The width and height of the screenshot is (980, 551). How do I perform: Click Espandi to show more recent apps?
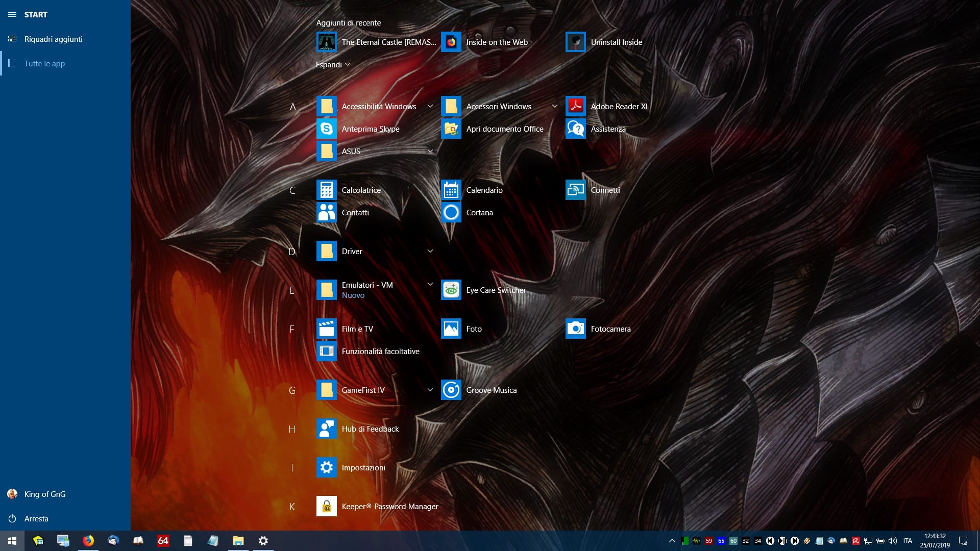coord(333,65)
